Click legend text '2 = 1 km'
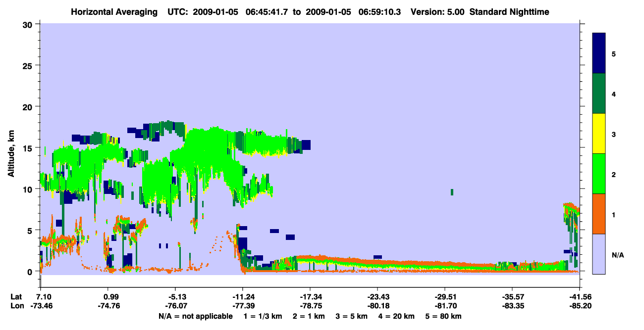 [309, 316]
